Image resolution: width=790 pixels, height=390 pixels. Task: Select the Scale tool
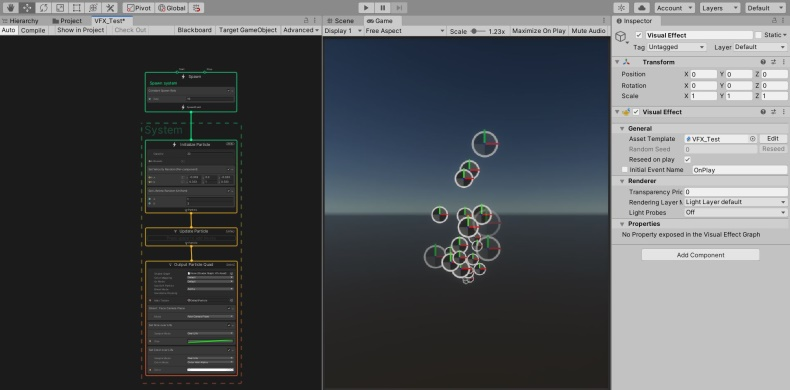pyautogui.click(x=59, y=8)
